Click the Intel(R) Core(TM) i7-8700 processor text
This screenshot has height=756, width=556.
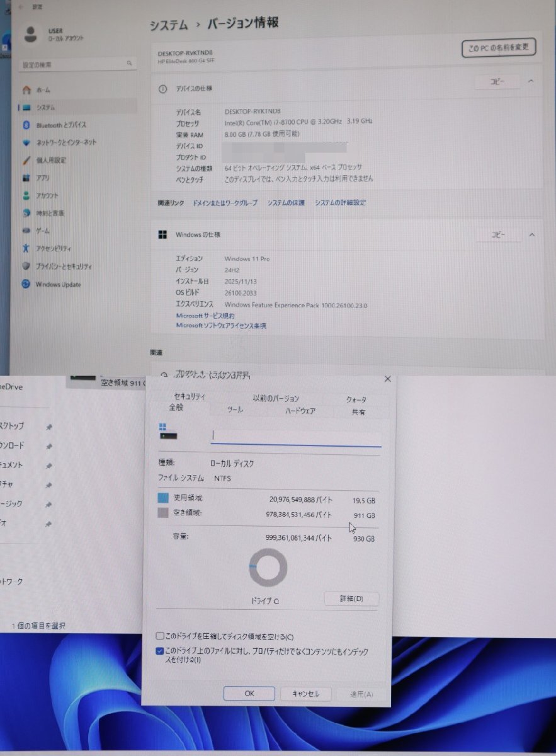pos(298,122)
